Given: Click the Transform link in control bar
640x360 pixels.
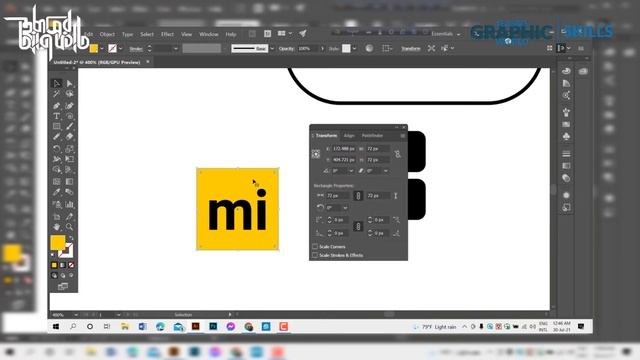Looking at the screenshot, I should coord(411,49).
